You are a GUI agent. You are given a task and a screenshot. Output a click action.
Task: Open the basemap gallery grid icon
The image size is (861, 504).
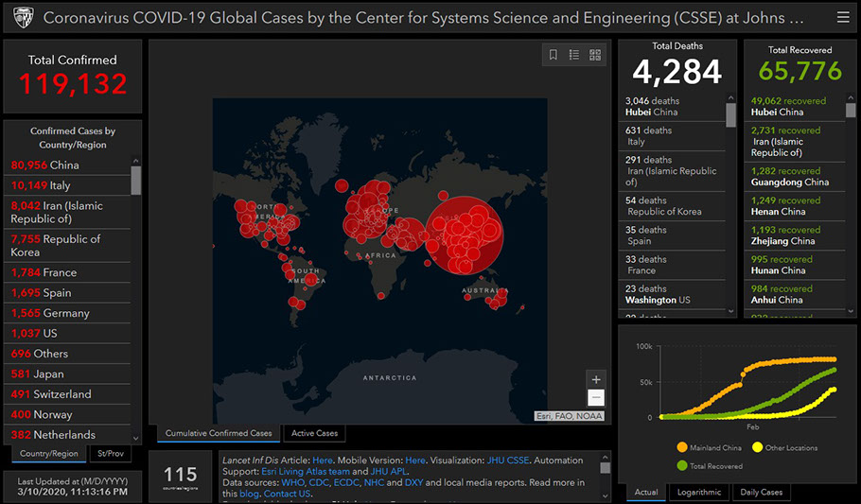click(x=595, y=54)
